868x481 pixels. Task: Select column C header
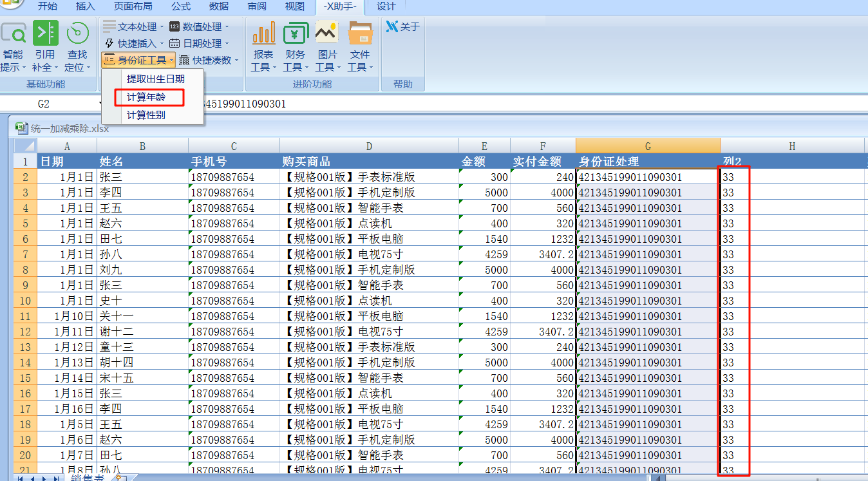point(234,146)
